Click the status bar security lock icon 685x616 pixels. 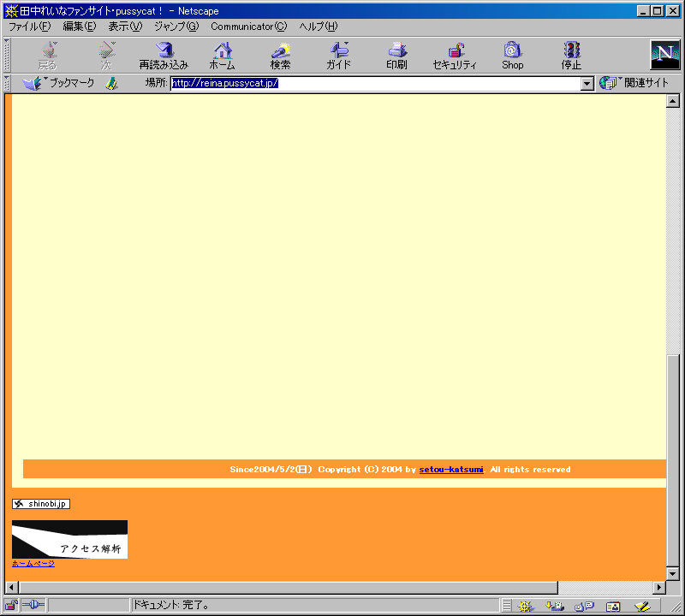(x=11, y=605)
